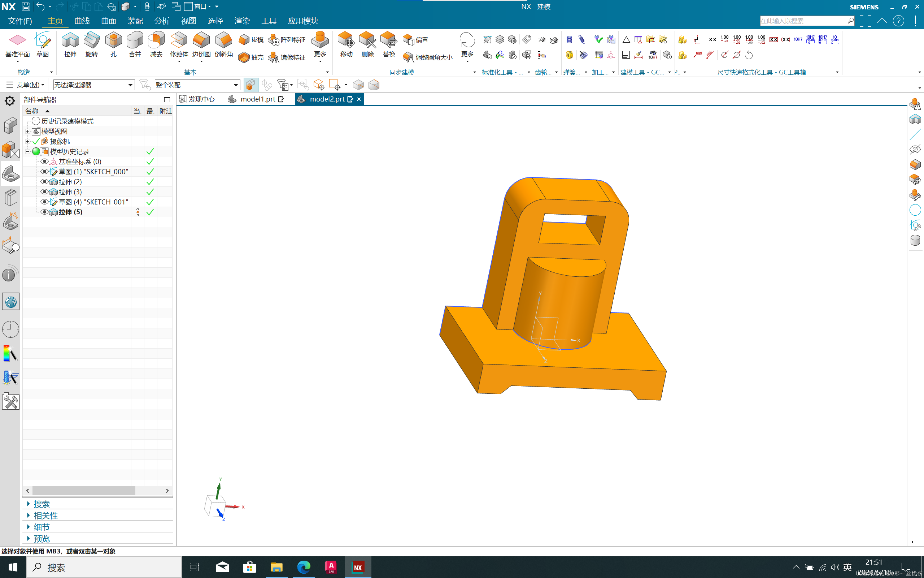Select the Extrude (拉伸) tool
This screenshot has width=924, height=578.
tap(70, 45)
